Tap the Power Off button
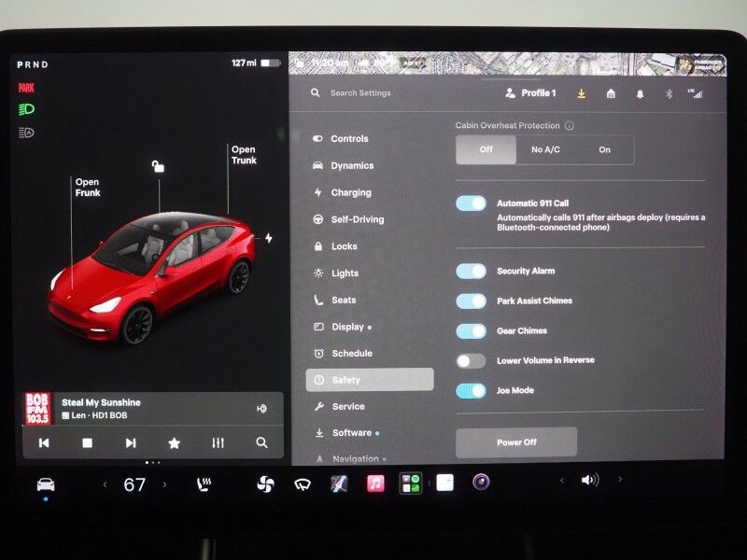 (x=516, y=442)
